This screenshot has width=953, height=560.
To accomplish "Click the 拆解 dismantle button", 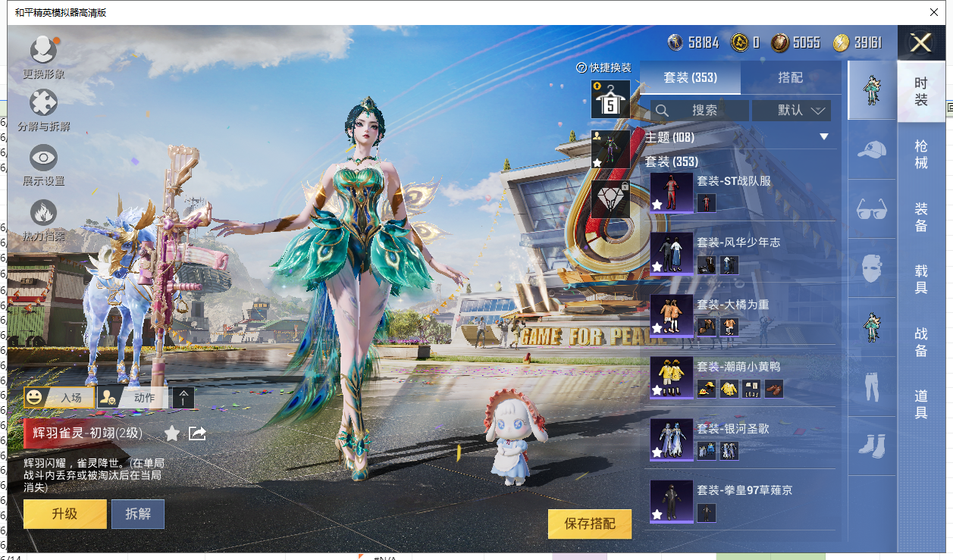I will click(138, 514).
